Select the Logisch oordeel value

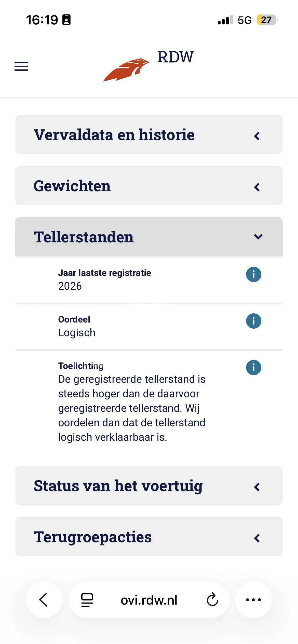tap(77, 333)
